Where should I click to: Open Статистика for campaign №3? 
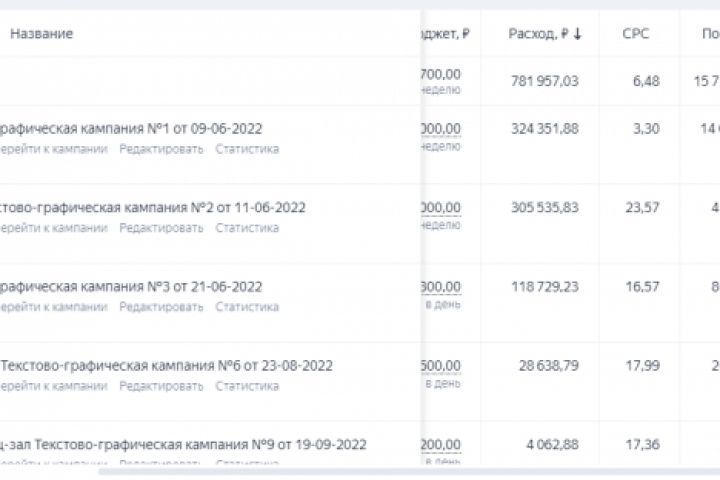[x=247, y=307]
